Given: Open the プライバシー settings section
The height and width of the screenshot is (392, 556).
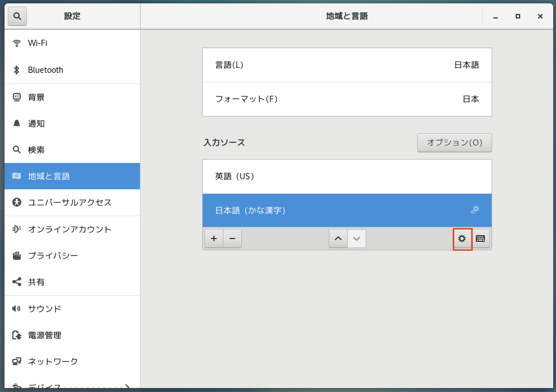Looking at the screenshot, I should [x=53, y=255].
